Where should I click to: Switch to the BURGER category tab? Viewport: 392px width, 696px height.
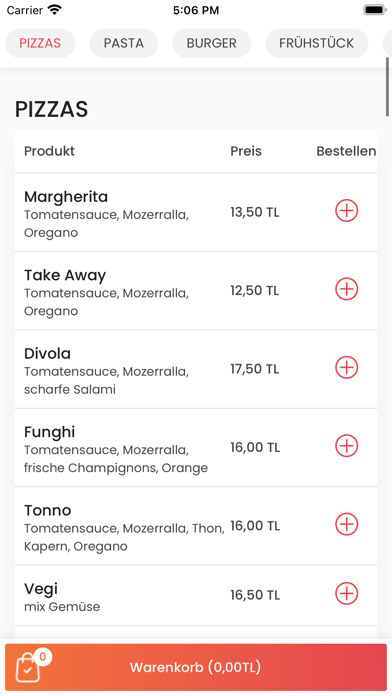pyautogui.click(x=211, y=43)
